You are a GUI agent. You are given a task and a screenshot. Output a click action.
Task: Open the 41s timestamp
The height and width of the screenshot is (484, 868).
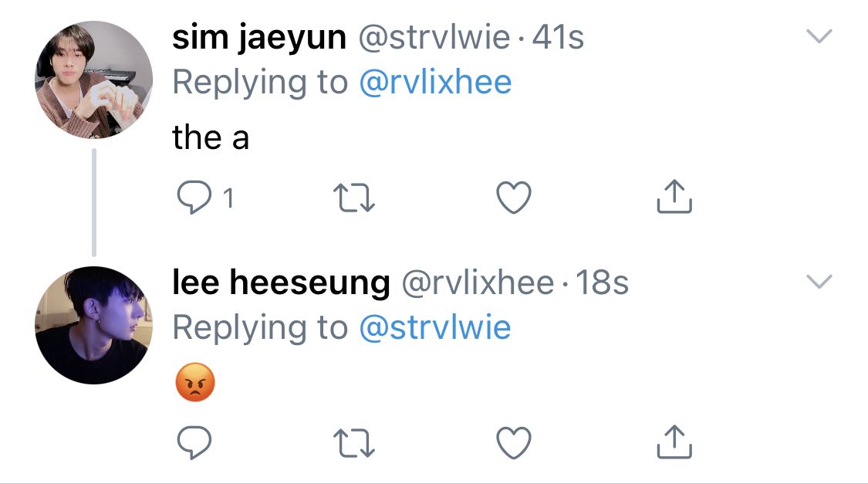coord(558,38)
